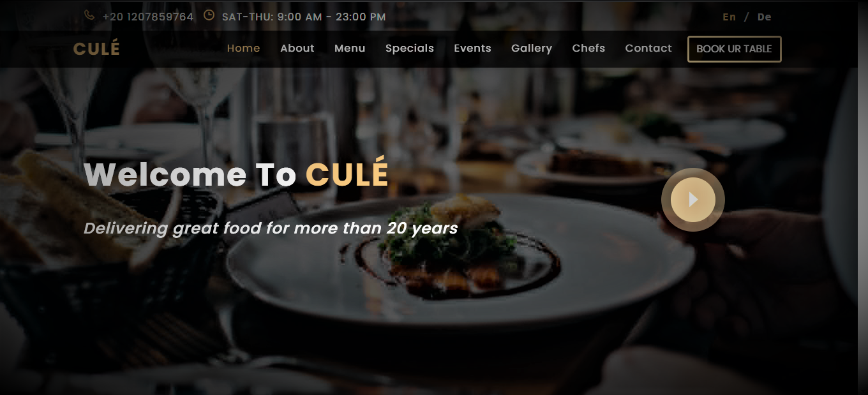Open the Menu nav item
The width and height of the screenshot is (868, 395).
350,48
